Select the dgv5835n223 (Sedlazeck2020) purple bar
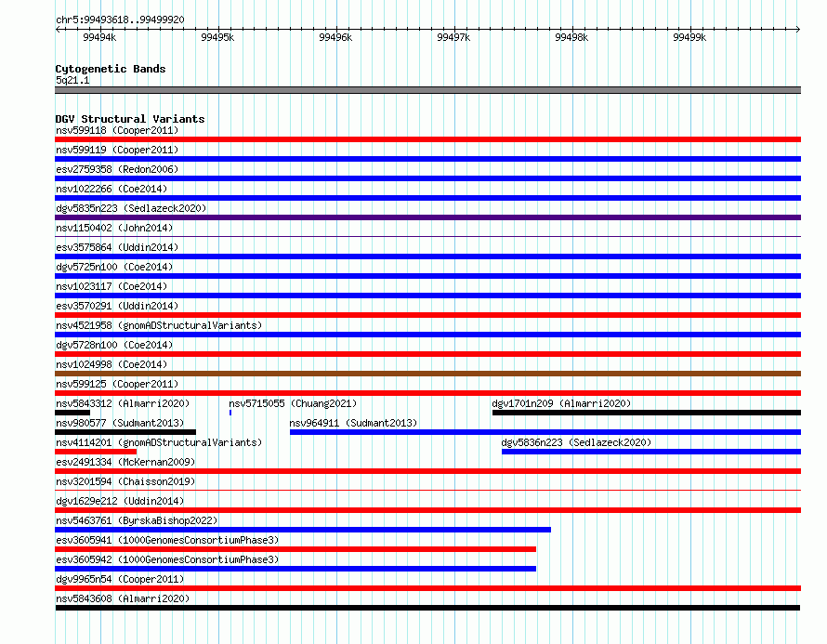The image size is (827, 644). pyautogui.click(x=427, y=217)
